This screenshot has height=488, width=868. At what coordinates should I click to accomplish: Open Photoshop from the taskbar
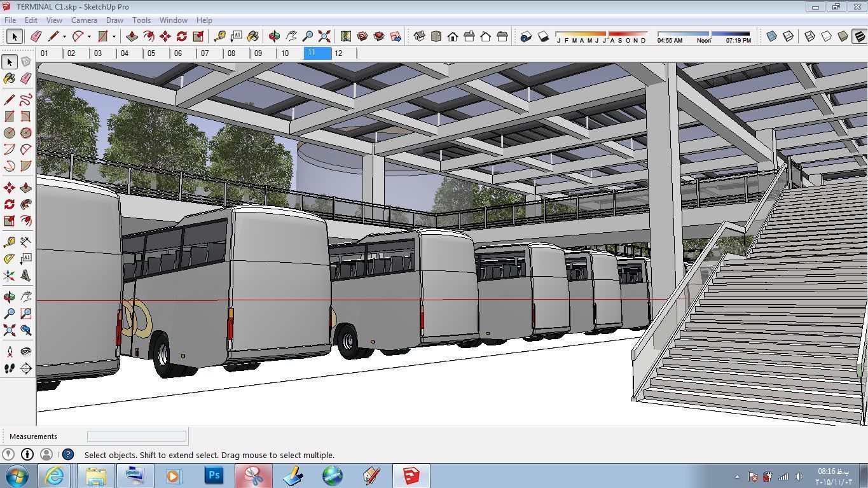[214, 475]
